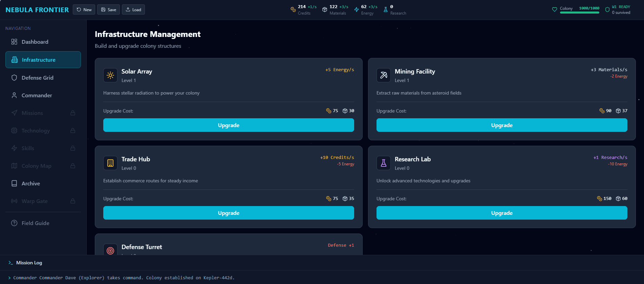Select the locked Technology nav item
This screenshot has height=284, width=644.
43,130
